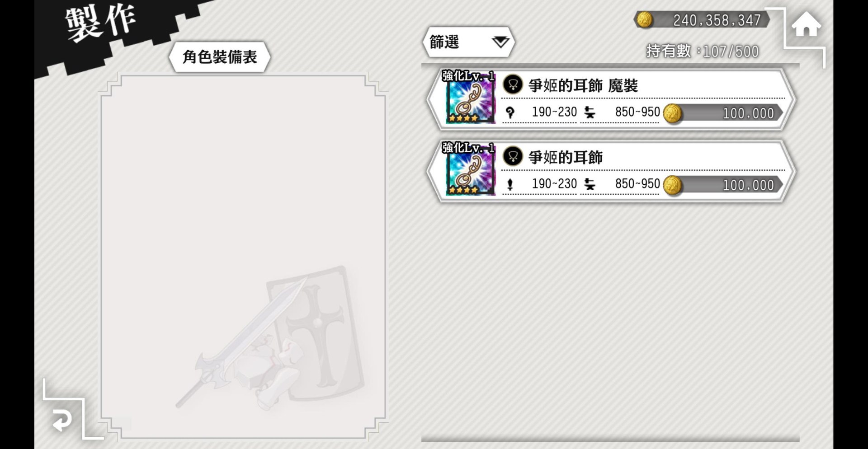Click the 100,000 cost bar of second earring
868x449 pixels.
point(722,185)
